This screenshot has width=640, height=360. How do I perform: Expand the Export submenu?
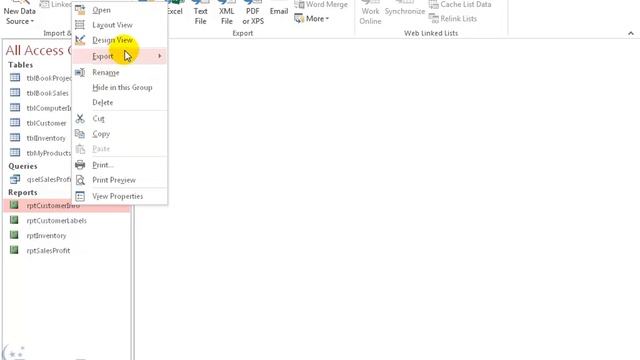[x=119, y=56]
